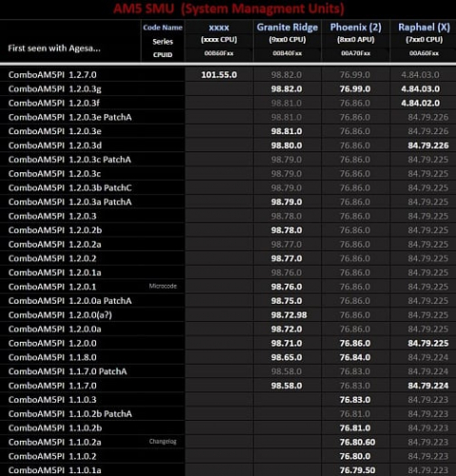Open the Changelog link in the 1.1.0.2a row
Screen dimensions: 456x476
click(163, 442)
